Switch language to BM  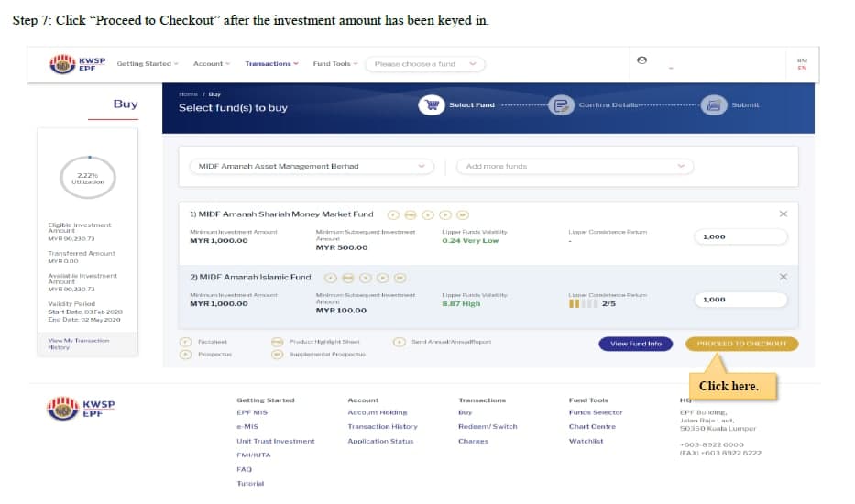[x=802, y=60]
